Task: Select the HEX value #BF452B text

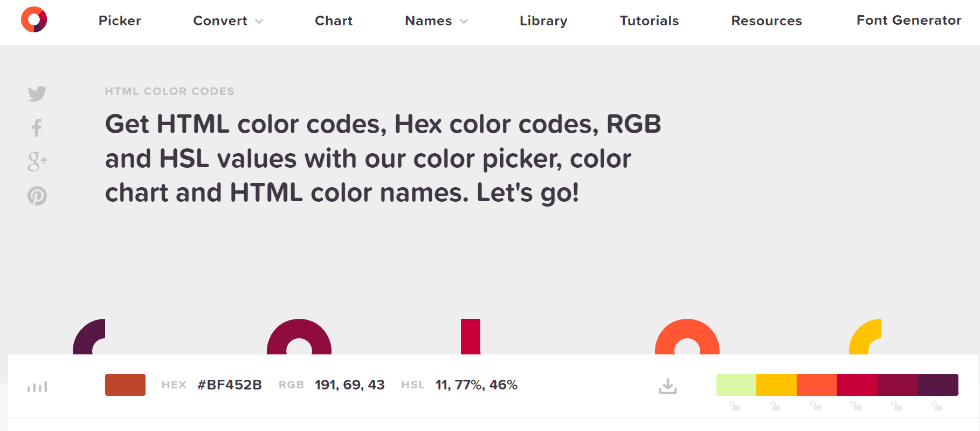Action: [229, 385]
